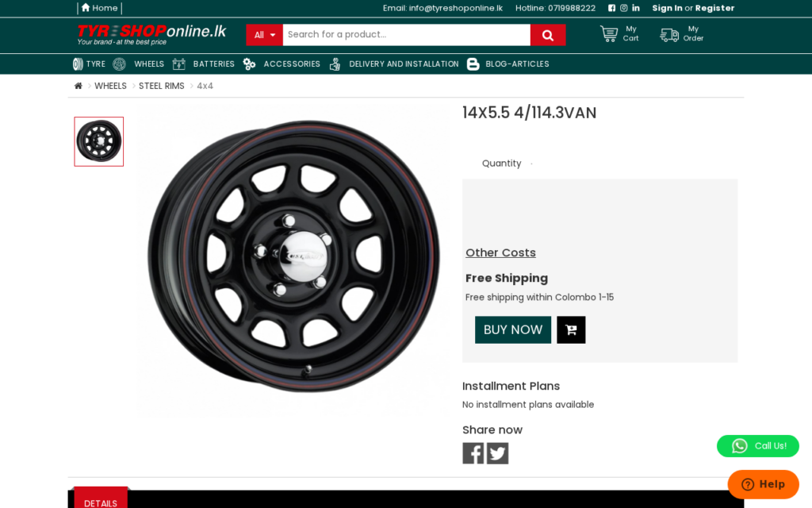Switch to the DETAILS tab
Viewport: 812px width, 508px height.
101,498
